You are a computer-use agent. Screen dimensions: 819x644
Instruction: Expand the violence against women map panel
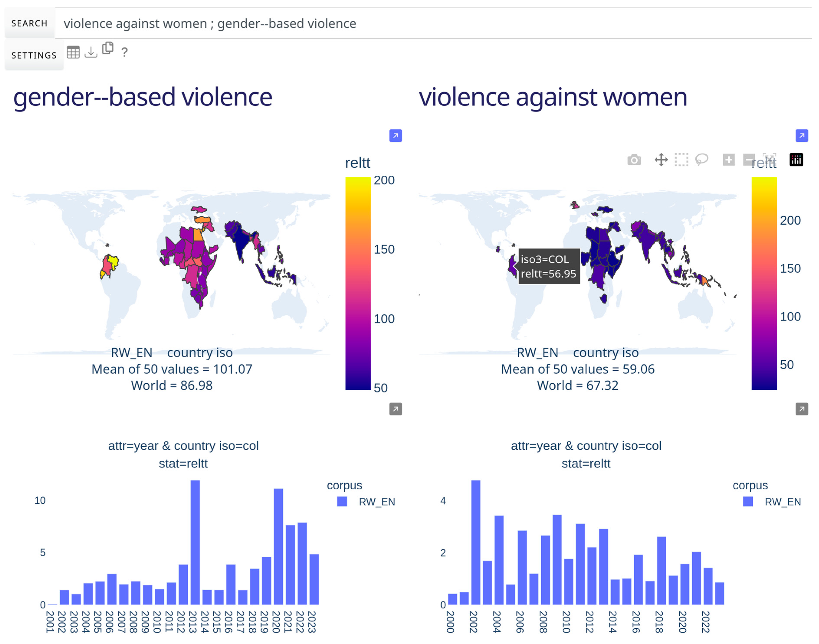(x=802, y=136)
